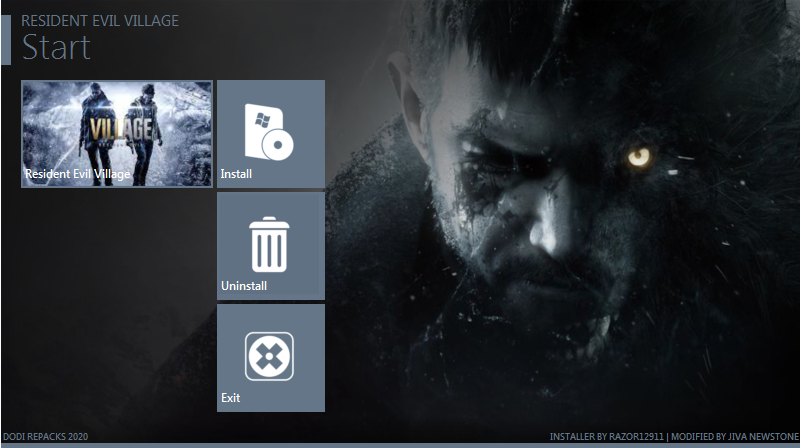Click the "RESIDENT EVIL VILLAGE" title text
The height and width of the screenshot is (448, 800).
click(x=100, y=21)
